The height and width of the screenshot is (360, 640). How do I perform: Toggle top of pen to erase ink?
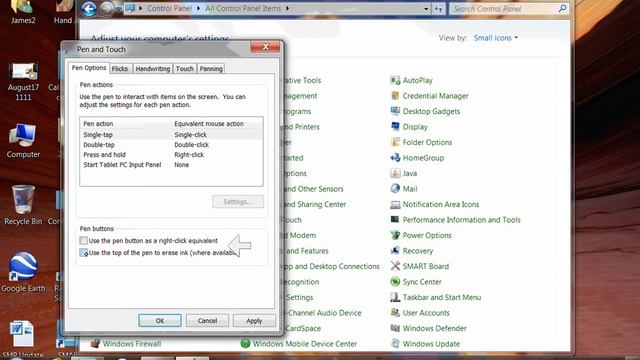(x=84, y=253)
